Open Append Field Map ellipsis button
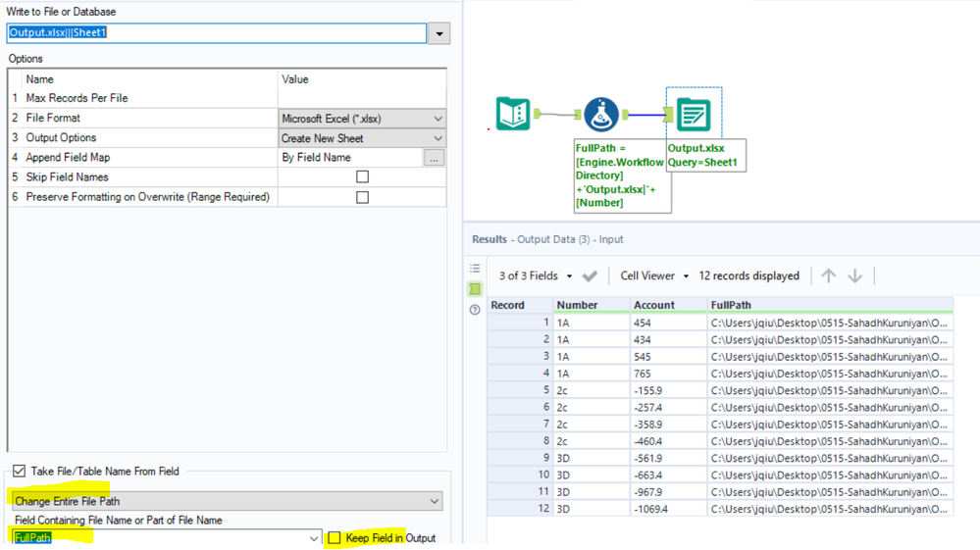The image size is (980, 550). coord(434,157)
